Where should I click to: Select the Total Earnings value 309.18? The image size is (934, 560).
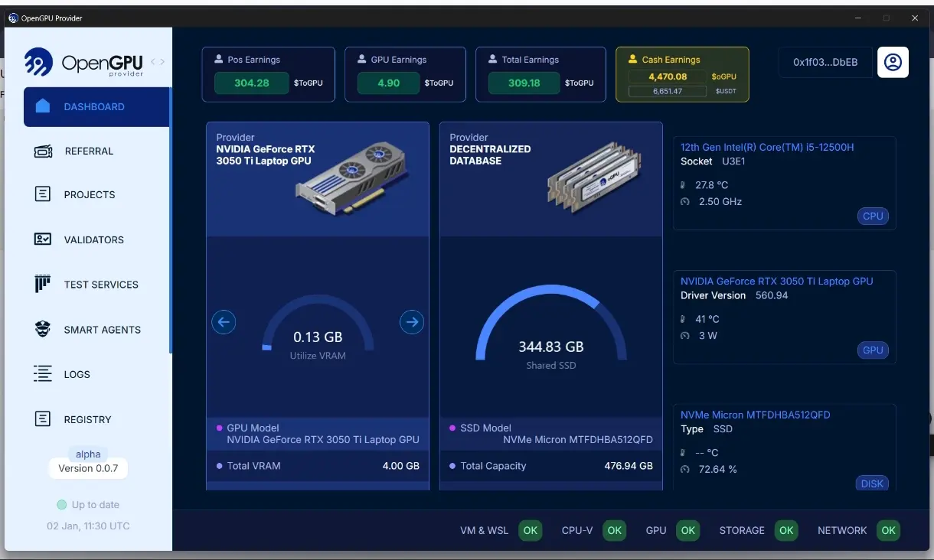[524, 83]
